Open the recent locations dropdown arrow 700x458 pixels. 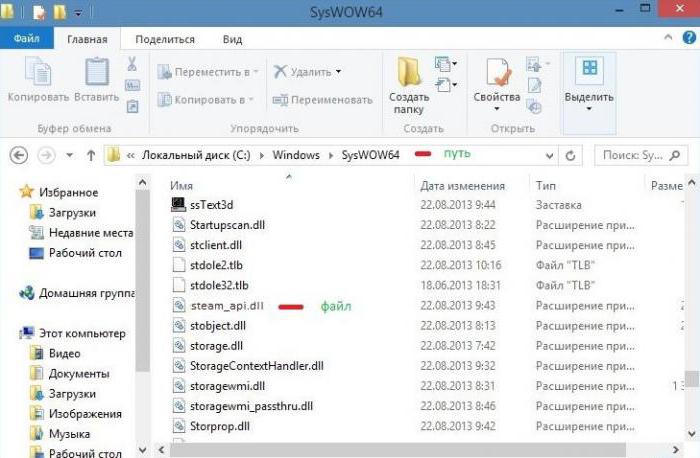pos(70,155)
